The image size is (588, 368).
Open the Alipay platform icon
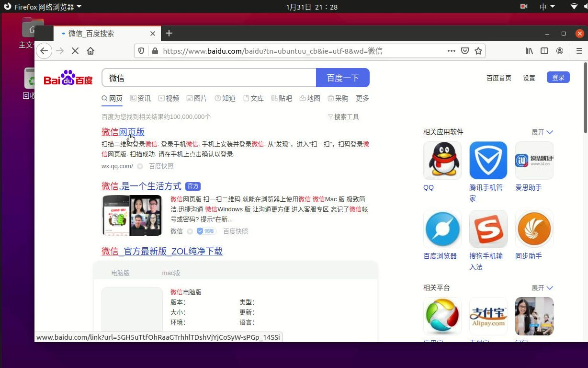(488, 316)
